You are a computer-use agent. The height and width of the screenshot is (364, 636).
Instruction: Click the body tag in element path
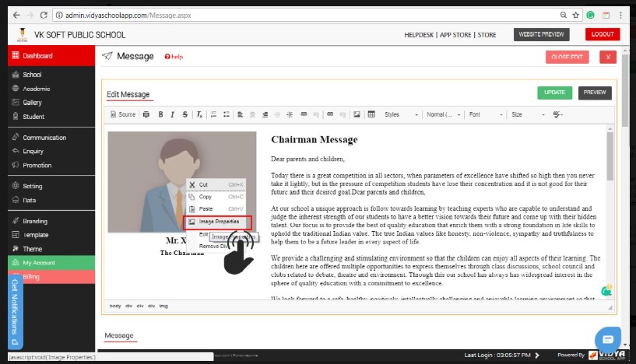click(x=115, y=306)
